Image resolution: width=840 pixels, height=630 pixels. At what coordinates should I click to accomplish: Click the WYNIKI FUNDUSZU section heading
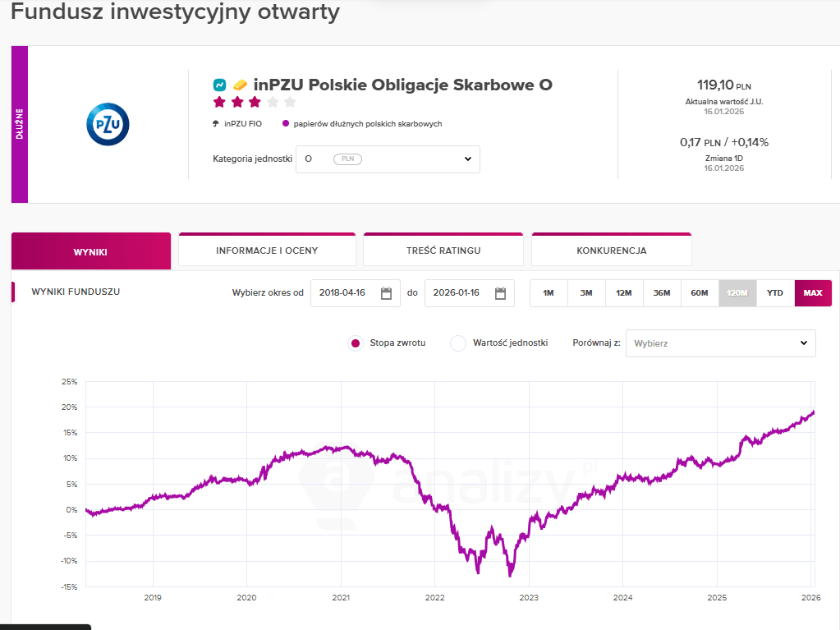pyautogui.click(x=76, y=292)
